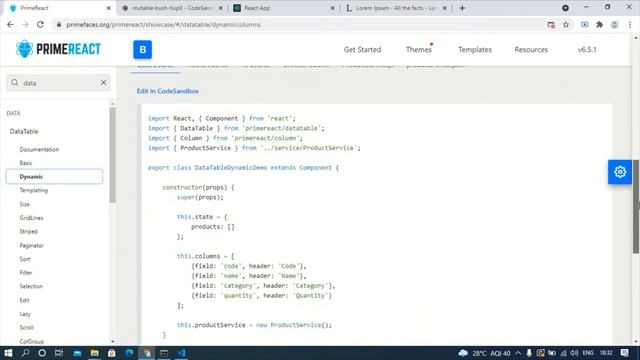Click the PrimeReact logo

(x=58, y=49)
